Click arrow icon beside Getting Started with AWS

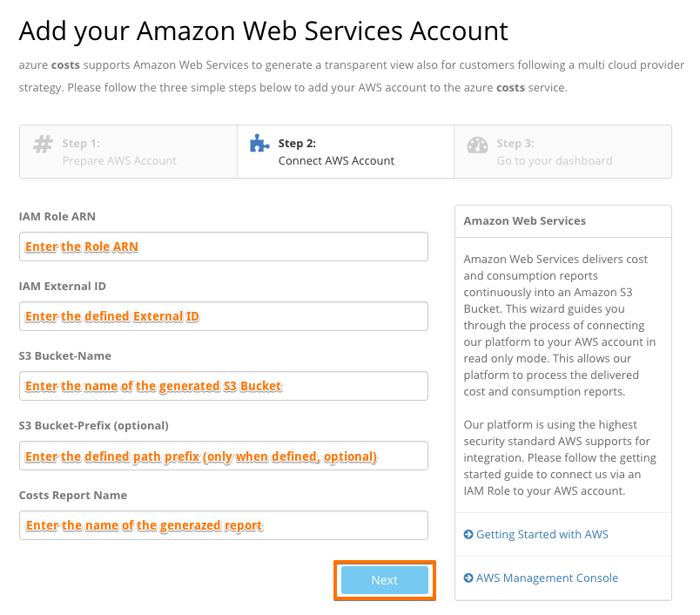[468, 535]
